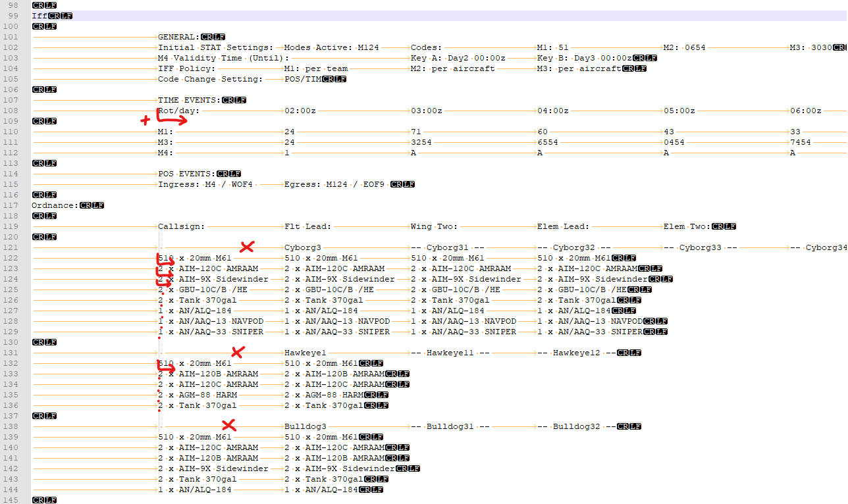Click line number 105 in the gutter
The image size is (848, 504).
pyautogui.click(x=11, y=79)
